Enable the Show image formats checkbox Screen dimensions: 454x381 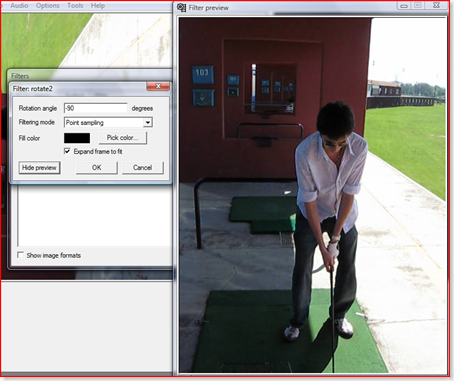coord(20,255)
